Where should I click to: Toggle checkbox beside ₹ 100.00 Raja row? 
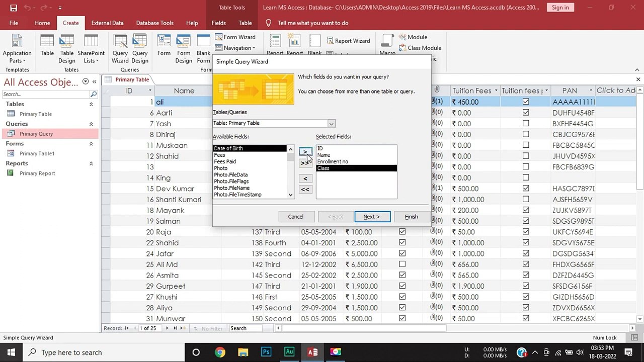tap(402, 232)
